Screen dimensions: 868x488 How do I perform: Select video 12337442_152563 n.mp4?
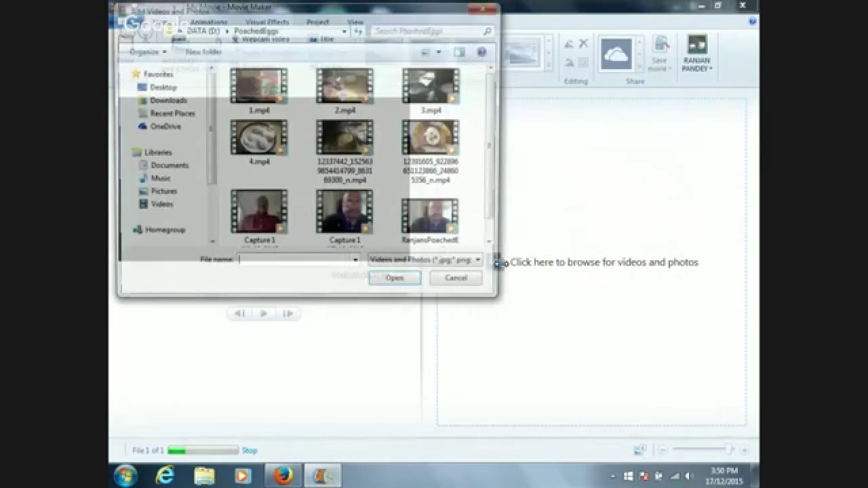click(x=344, y=138)
